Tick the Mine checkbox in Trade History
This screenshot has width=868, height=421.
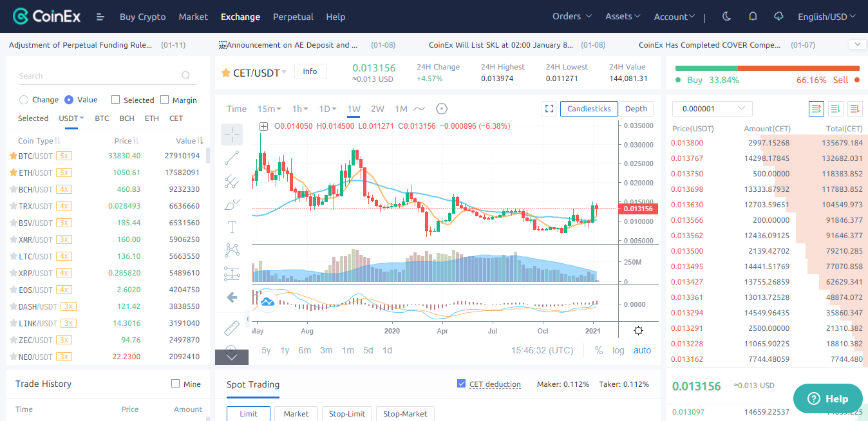pos(175,384)
